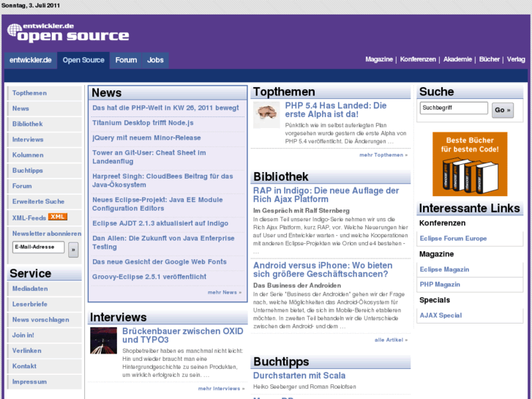Open Bücher in top navigation
532x399 pixels.
(x=490, y=59)
